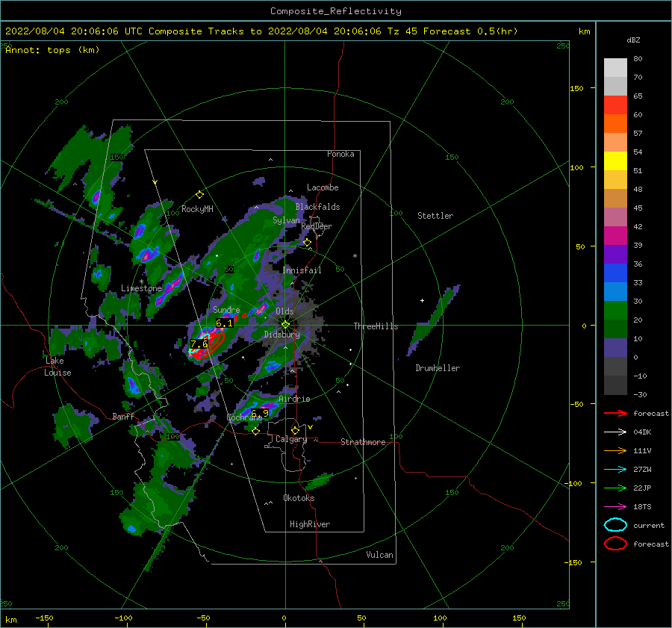Click the Limestone label
Screen dimensions: 672x628
coord(141,288)
